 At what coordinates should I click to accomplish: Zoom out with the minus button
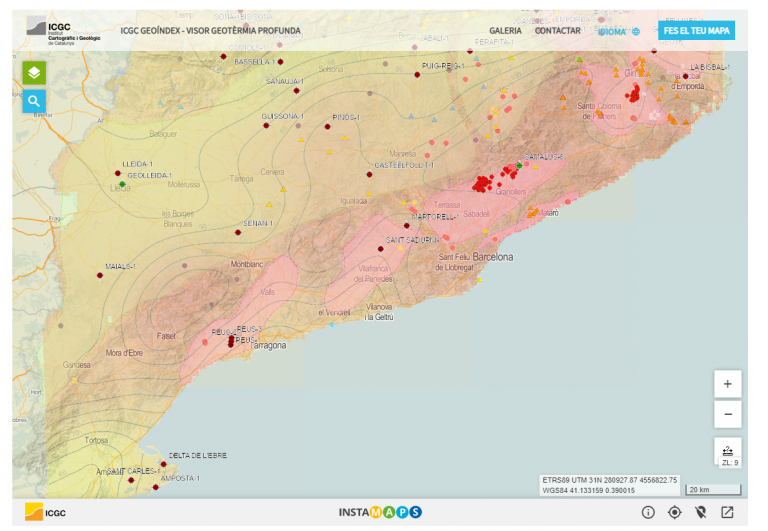coord(727,413)
